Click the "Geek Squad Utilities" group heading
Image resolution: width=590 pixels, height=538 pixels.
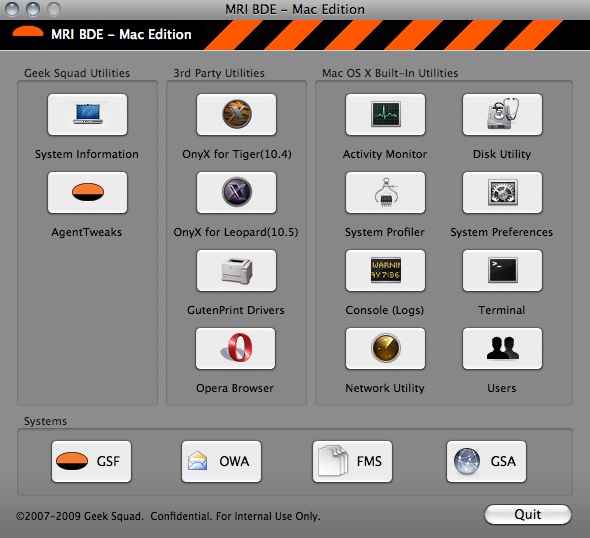tap(77, 73)
